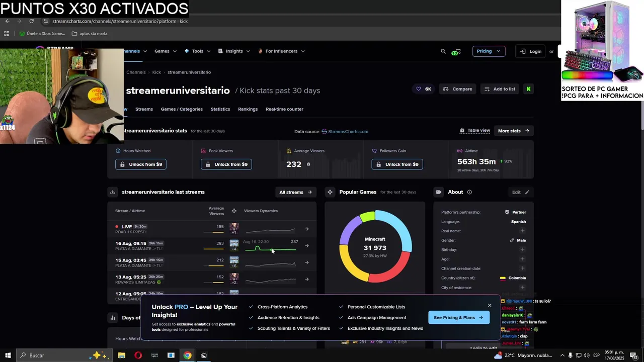The height and width of the screenshot is (362, 644).
Task: Switch to the Real-time counter tab
Action: coord(284,109)
